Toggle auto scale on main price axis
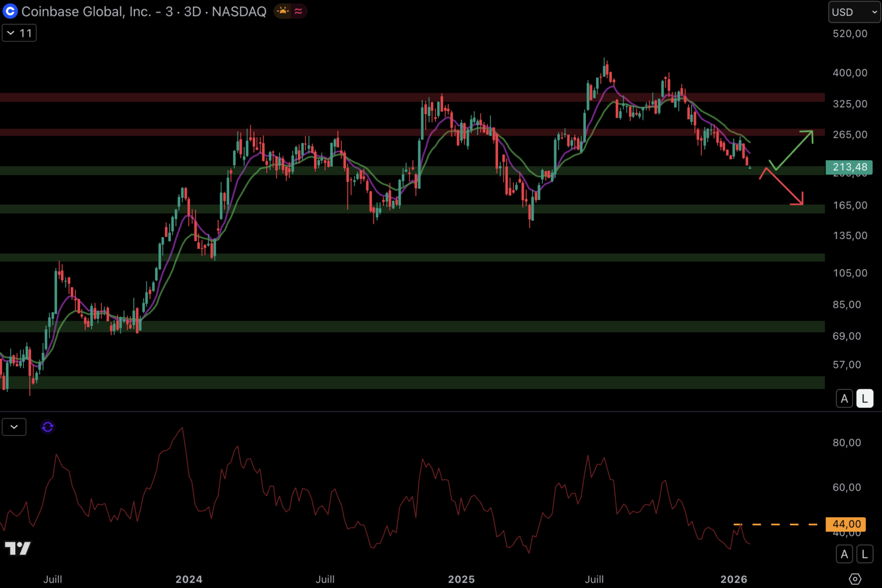The image size is (882, 588). (x=844, y=399)
